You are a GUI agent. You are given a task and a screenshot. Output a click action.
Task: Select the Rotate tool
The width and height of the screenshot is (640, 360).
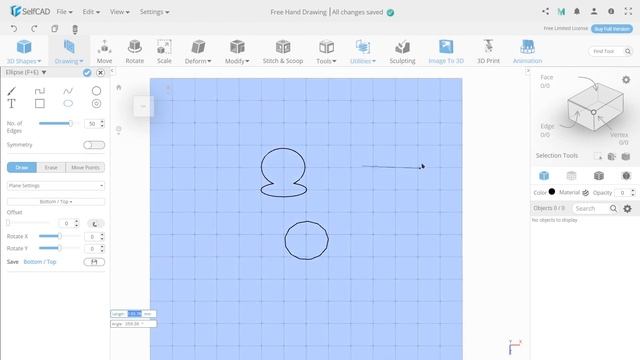(134, 51)
